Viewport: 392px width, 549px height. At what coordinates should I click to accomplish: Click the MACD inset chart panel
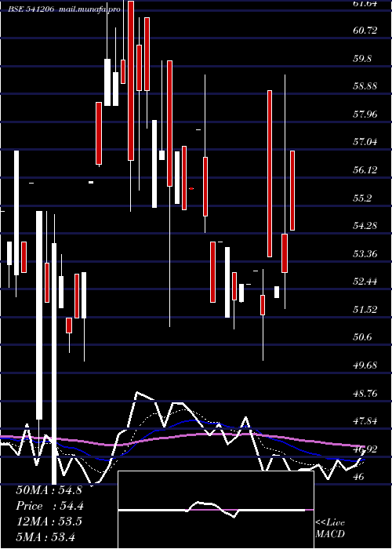coord(216,510)
